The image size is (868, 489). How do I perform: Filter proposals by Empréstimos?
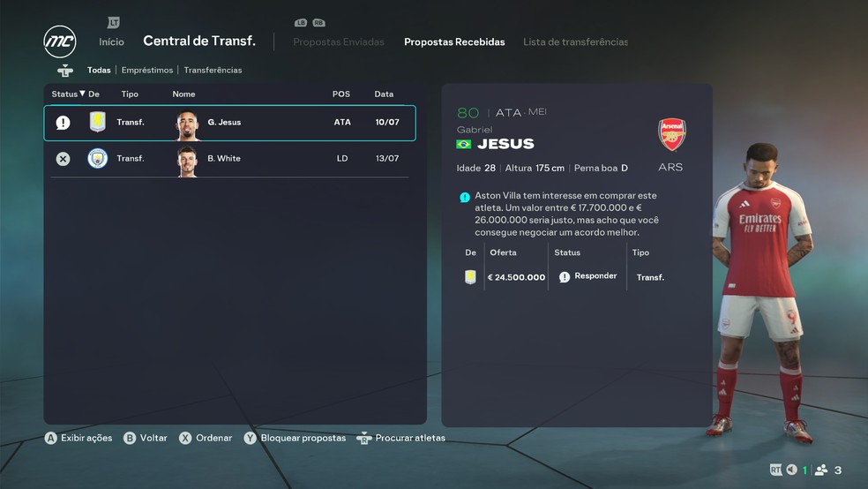click(x=147, y=71)
